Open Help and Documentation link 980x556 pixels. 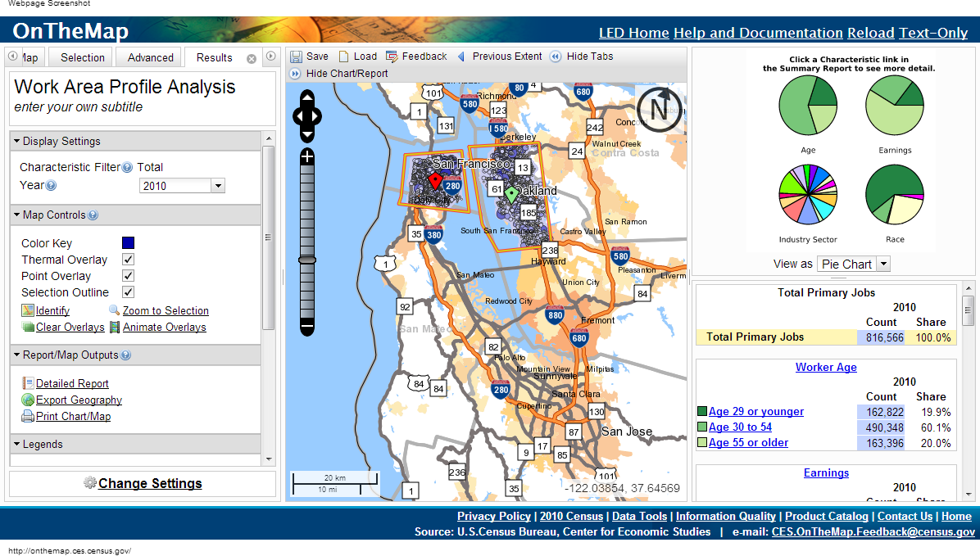(x=758, y=33)
